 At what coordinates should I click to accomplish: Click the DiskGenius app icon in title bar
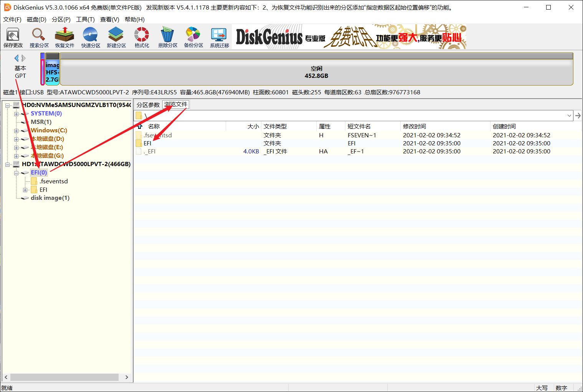tap(7, 7)
